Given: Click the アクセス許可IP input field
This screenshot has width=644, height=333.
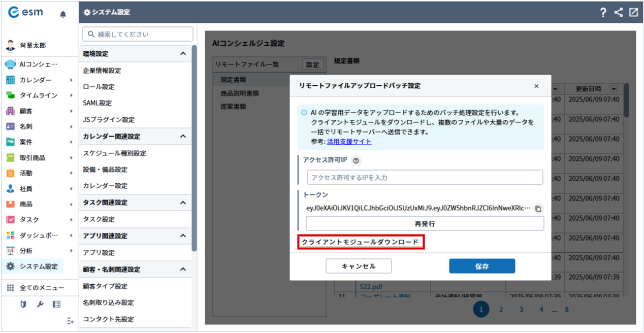Looking at the screenshot, I should [425, 178].
